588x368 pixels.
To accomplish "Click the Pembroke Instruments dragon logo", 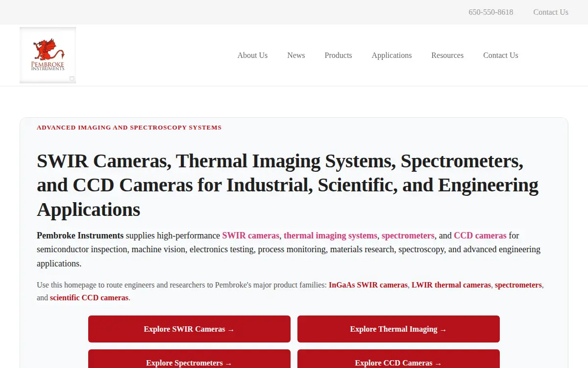I will coord(48,55).
